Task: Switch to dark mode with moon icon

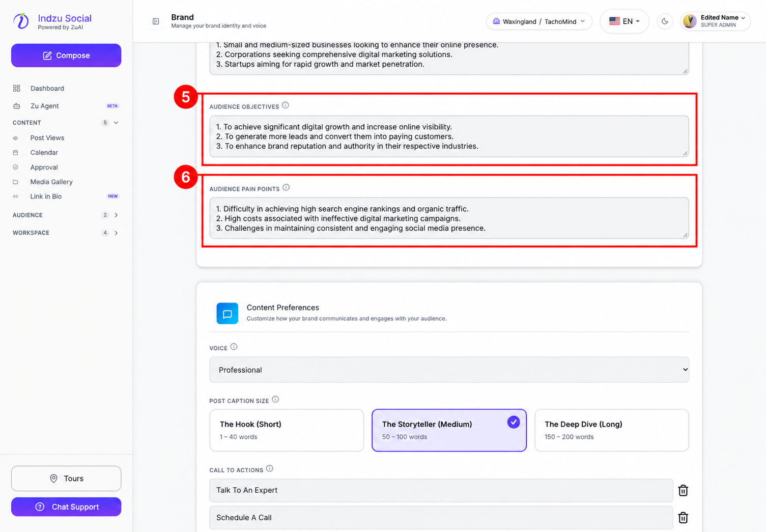Action: click(x=665, y=21)
